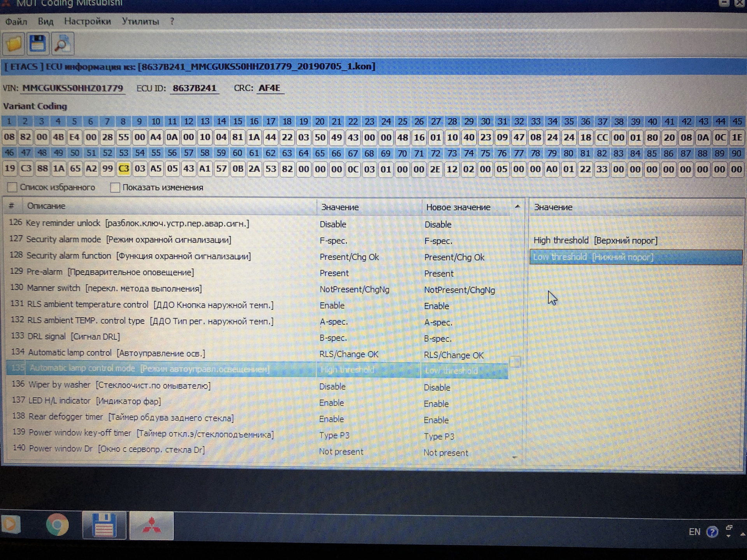Click new value B-spec. in row 133
Viewport: 747px width, 560px height.
(x=438, y=339)
